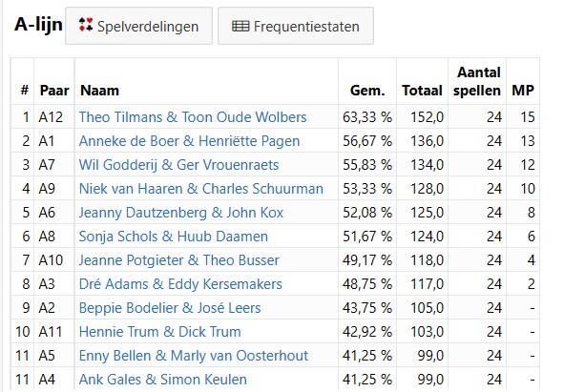Viewport: 564px width, 392px height.
Task: Click the Gem. column header
Action: [x=367, y=91]
